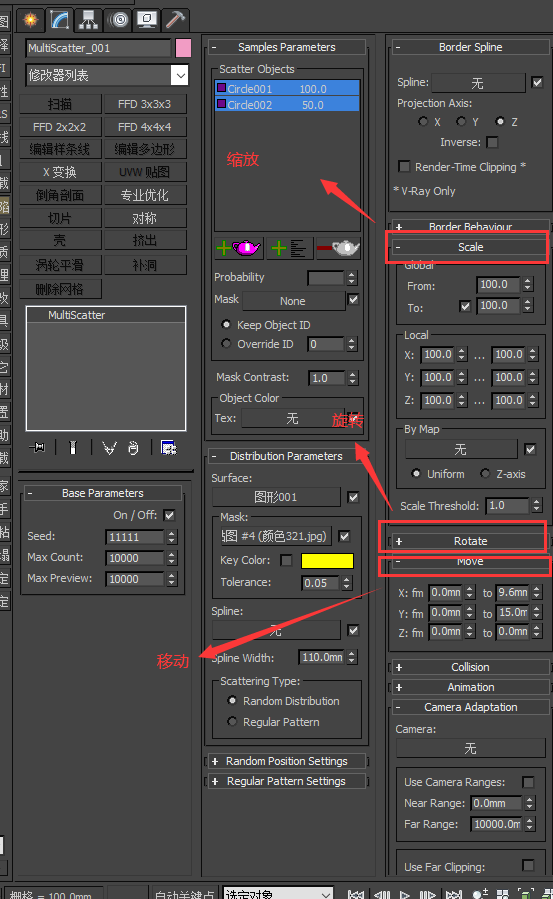Open Configure Modifier Sets icon
The height and width of the screenshot is (899, 553).
[168, 447]
